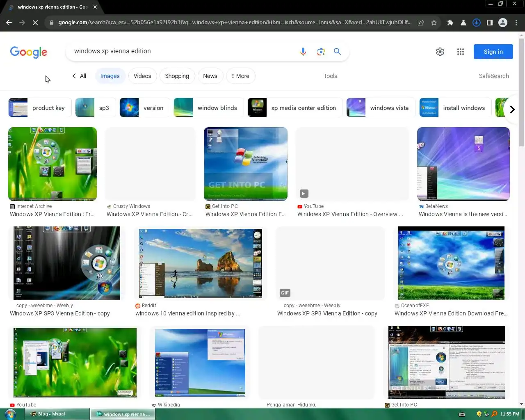The width and height of the screenshot is (525, 420).
Task: Select the 'product key' suggestion chip
Action: point(40,108)
